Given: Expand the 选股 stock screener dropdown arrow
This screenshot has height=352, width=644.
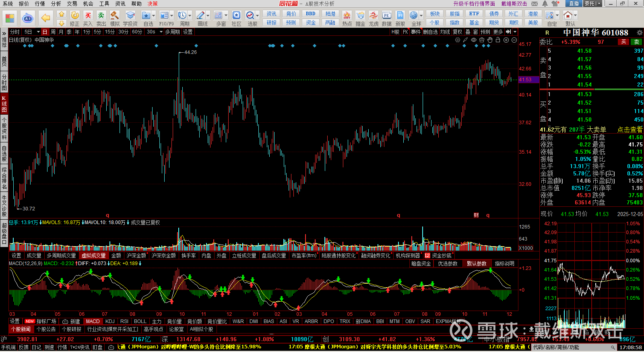Looking at the screenshot, I should click(257, 16).
